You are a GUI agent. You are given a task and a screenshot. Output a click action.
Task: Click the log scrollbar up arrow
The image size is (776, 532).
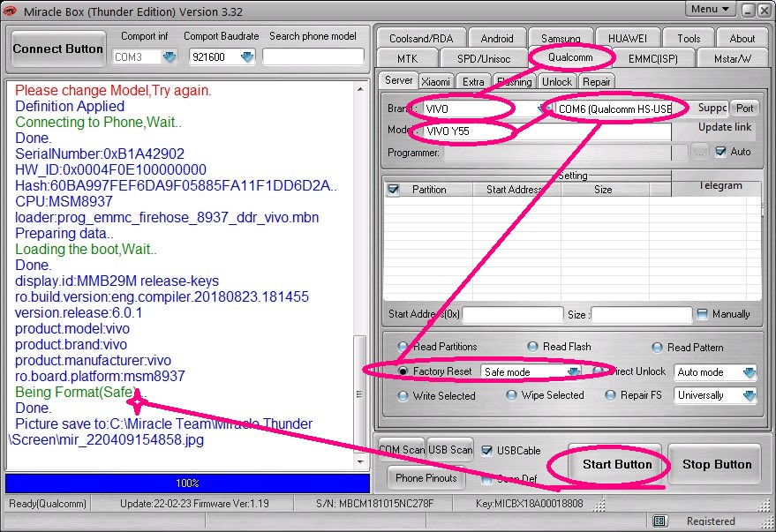(x=360, y=89)
